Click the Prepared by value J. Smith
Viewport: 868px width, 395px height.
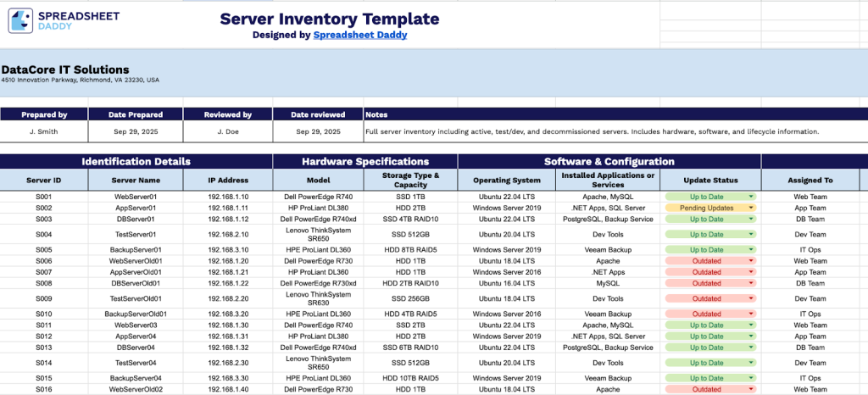tap(43, 132)
